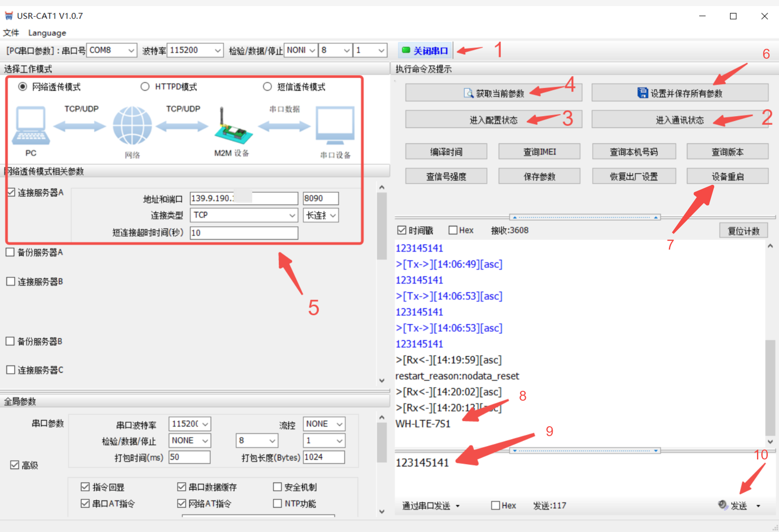Click 查询IMEI button
Image resolution: width=779 pixels, height=532 pixels.
539,152
